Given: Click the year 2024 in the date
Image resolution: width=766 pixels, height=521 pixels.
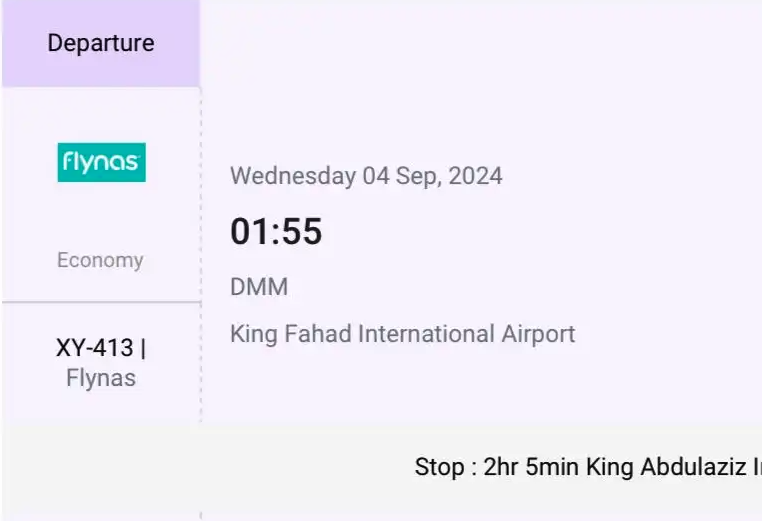Looking at the screenshot, I should point(475,177).
